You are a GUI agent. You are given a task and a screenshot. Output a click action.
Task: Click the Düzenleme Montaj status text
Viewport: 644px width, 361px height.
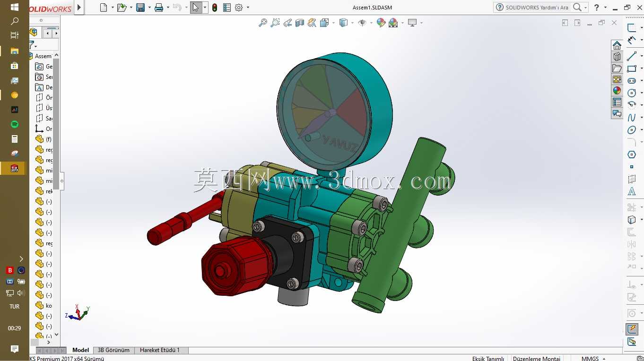(x=537, y=359)
